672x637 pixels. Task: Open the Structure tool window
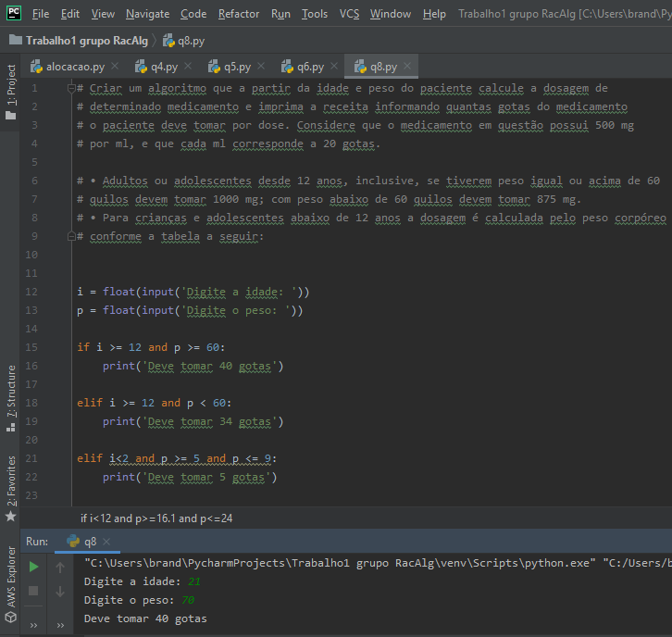[x=11, y=398]
